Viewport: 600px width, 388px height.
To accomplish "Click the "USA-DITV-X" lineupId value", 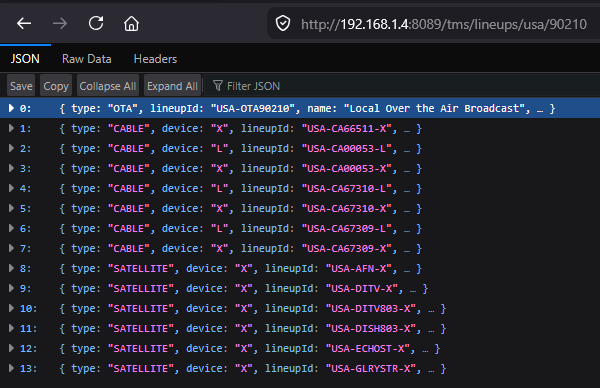I will (362, 288).
